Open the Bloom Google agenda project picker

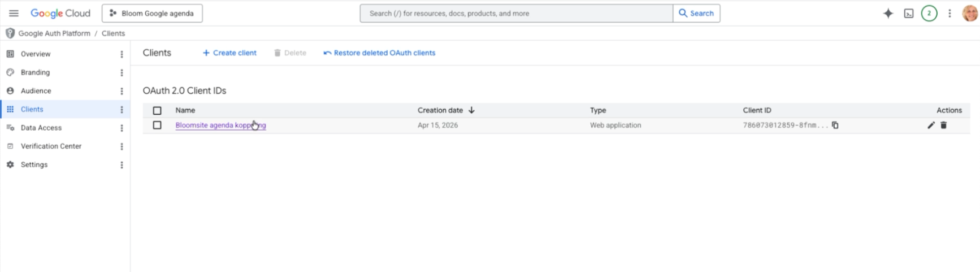click(x=152, y=13)
